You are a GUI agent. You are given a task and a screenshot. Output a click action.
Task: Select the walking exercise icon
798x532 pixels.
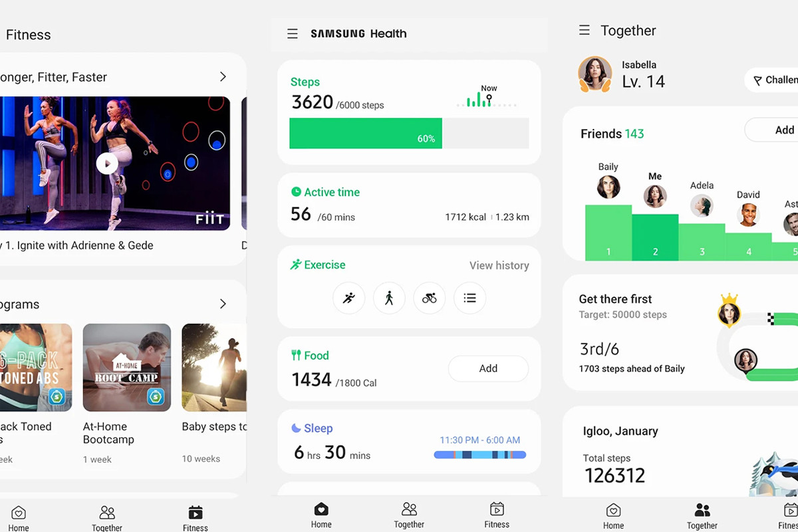point(389,299)
